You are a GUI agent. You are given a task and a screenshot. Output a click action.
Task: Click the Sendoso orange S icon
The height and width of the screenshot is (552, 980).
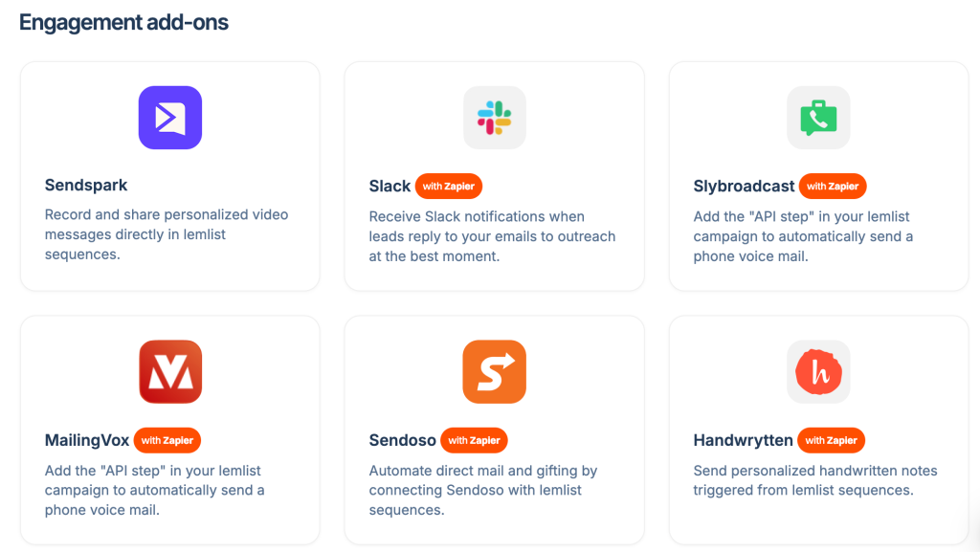pyautogui.click(x=494, y=371)
